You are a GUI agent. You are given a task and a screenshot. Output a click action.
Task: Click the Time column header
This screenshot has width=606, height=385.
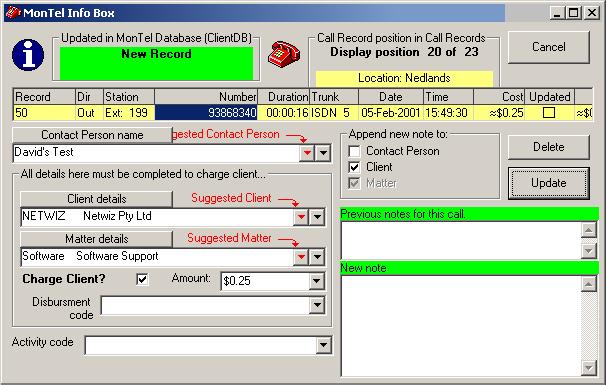click(448, 97)
